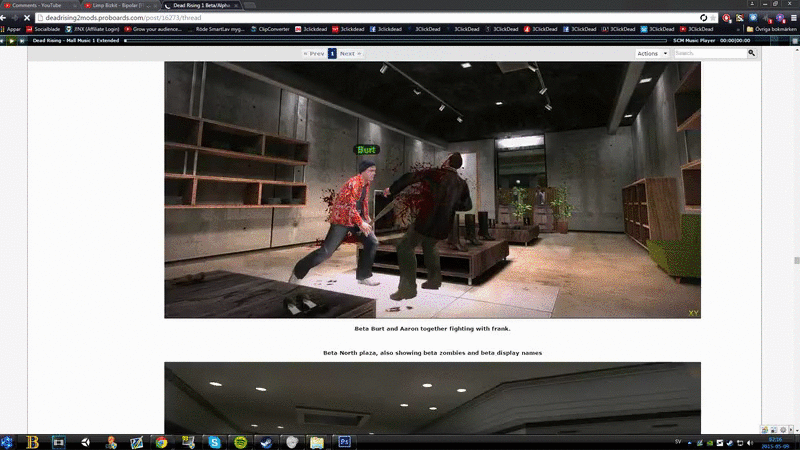Open the Chrome hamburger menu
Image resolution: width=800 pixels, height=450 pixels.
(x=794, y=18)
